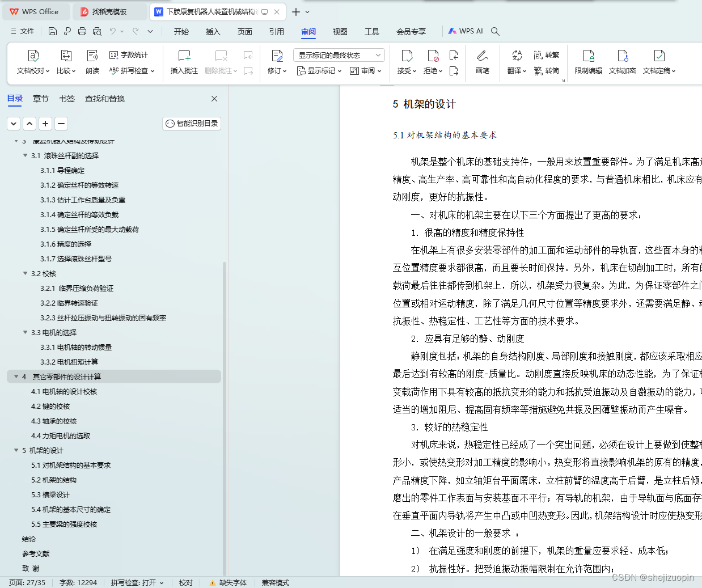
Task: Close the navigation pane
Action: coord(214,99)
